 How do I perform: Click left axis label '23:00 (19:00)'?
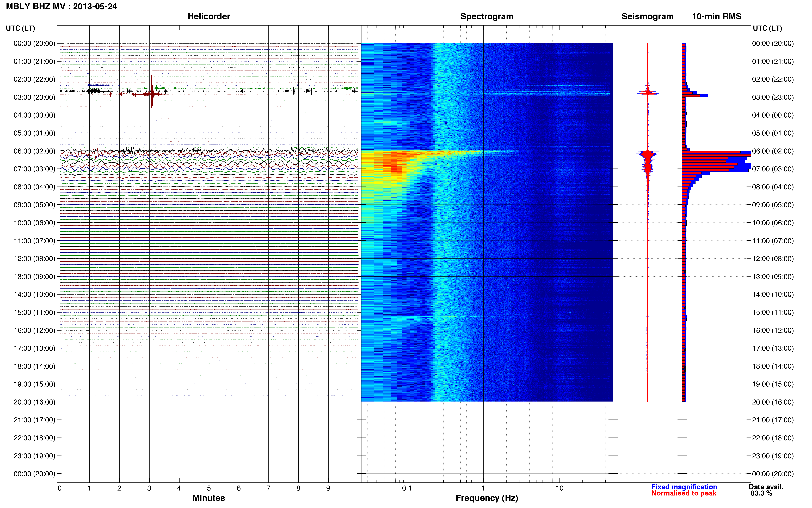[x=34, y=456]
